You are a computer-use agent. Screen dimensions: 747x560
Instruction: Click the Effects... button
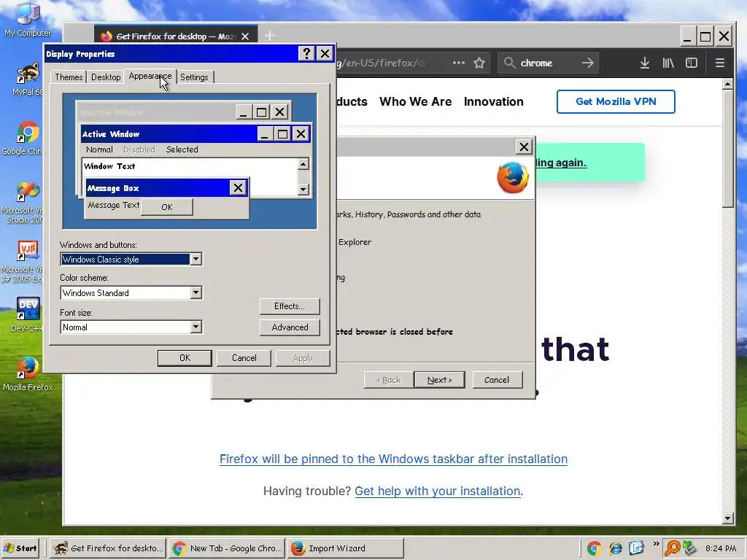[x=290, y=306]
